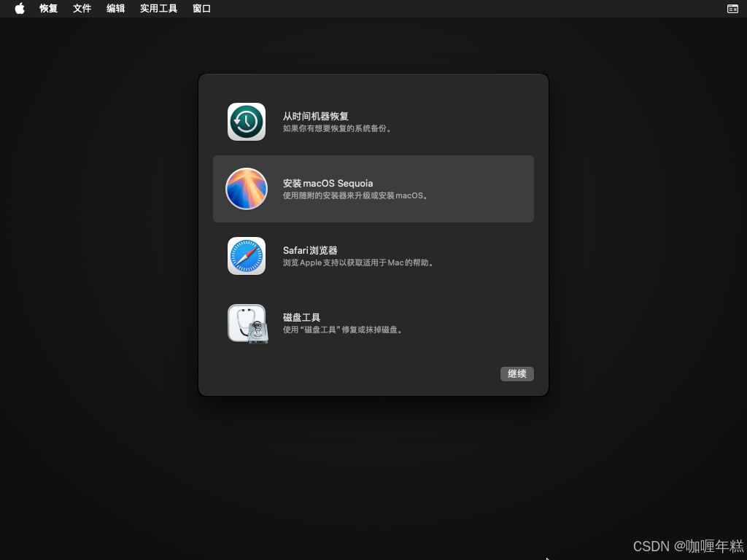Select the 安装 macOS Sequoia title text
Image resolution: width=747 pixels, height=560 pixels.
[x=328, y=183]
